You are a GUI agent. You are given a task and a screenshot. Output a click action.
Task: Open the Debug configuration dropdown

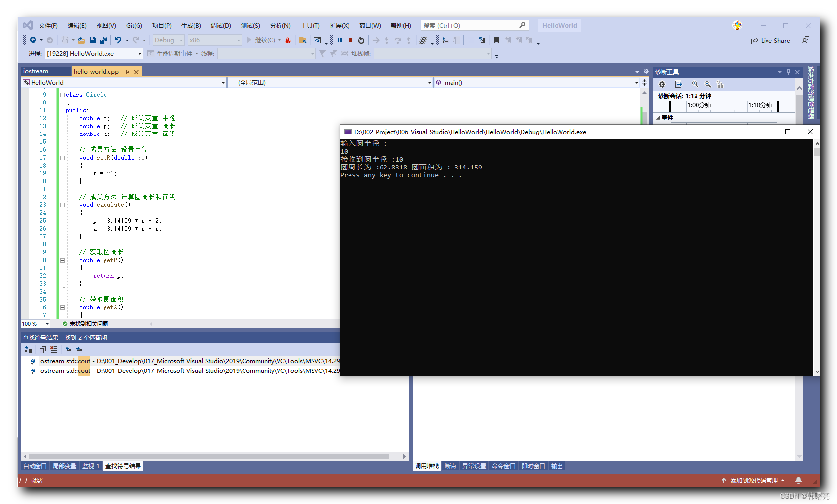pyautogui.click(x=168, y=40)
